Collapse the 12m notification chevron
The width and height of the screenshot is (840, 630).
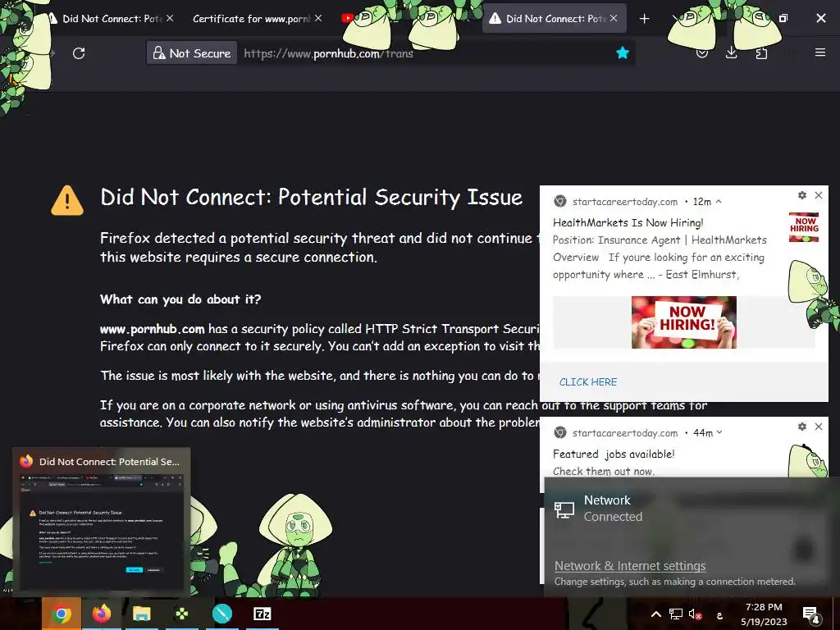(719, 202)
